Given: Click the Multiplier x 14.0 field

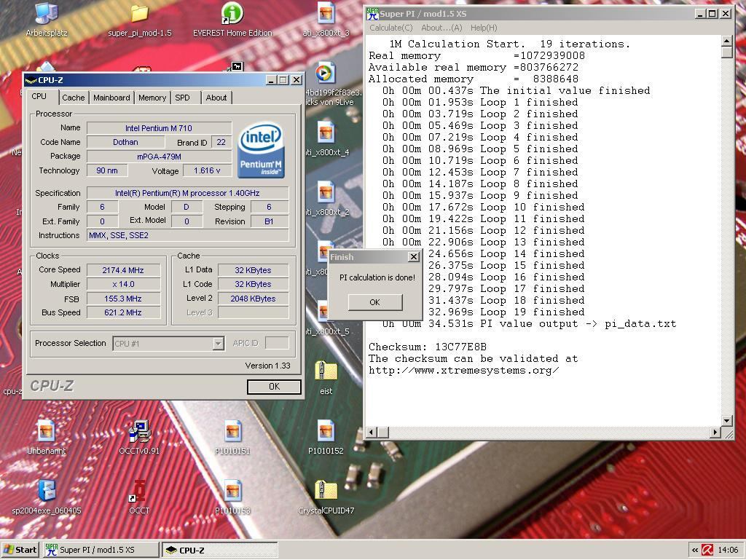Looking at the screenshot, I should [123, 284].
